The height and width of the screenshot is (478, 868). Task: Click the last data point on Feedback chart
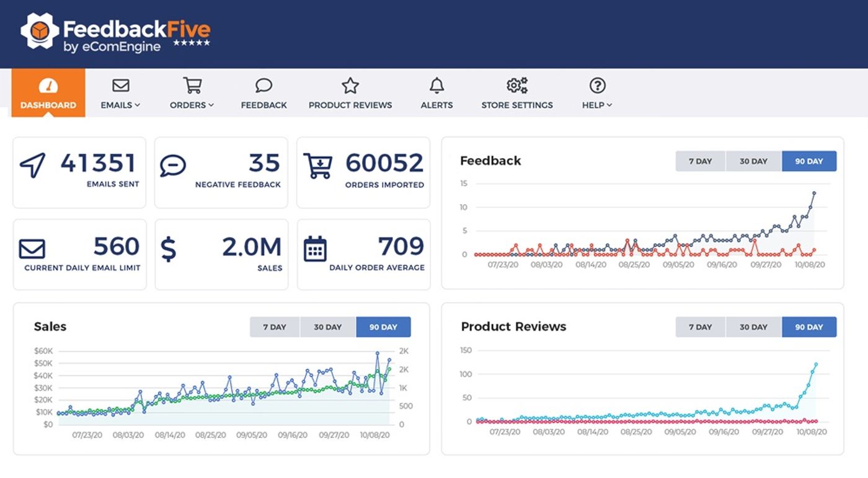(814, 193)
